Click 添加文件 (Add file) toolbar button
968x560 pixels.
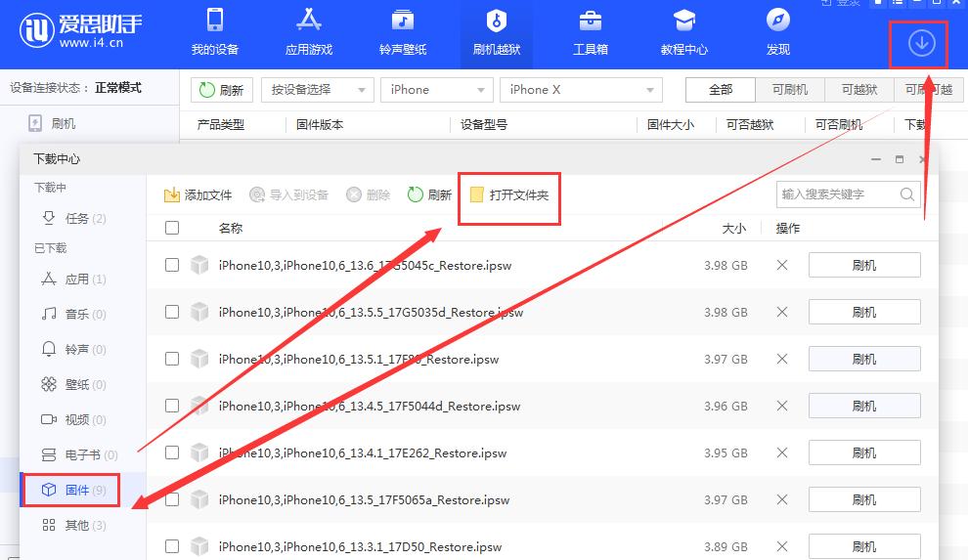(x=198, y=194)
